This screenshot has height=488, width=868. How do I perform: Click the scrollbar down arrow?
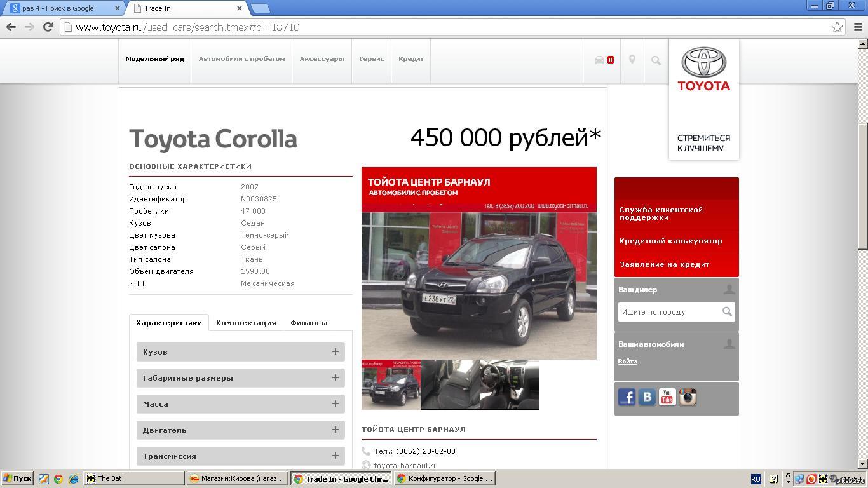point(862,464)
